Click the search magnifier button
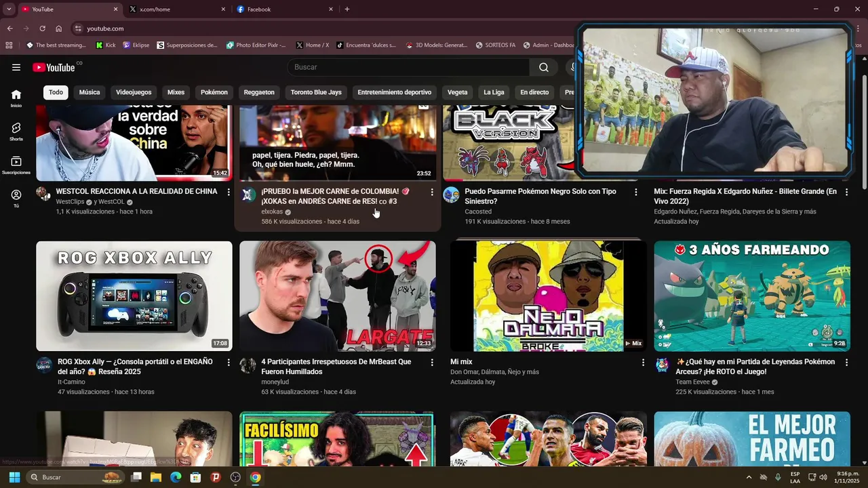The width and height of the screenshot is (868, 488). 544,67
